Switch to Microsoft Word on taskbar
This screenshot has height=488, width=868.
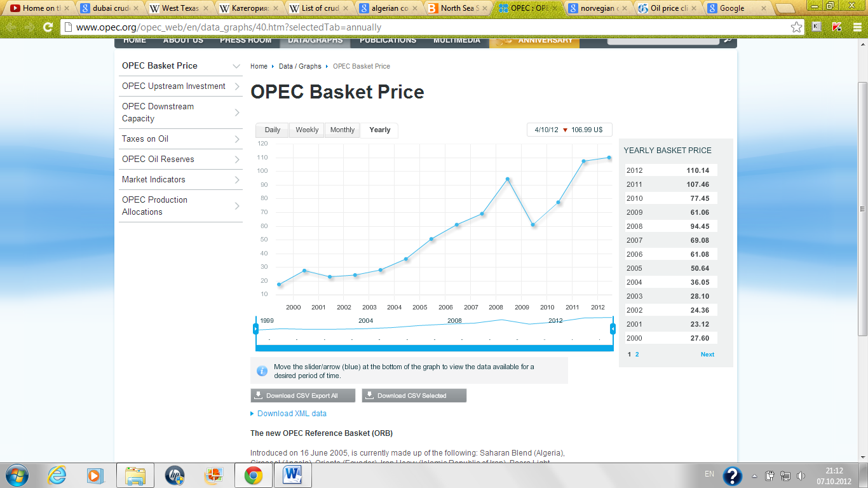point(293,475)
